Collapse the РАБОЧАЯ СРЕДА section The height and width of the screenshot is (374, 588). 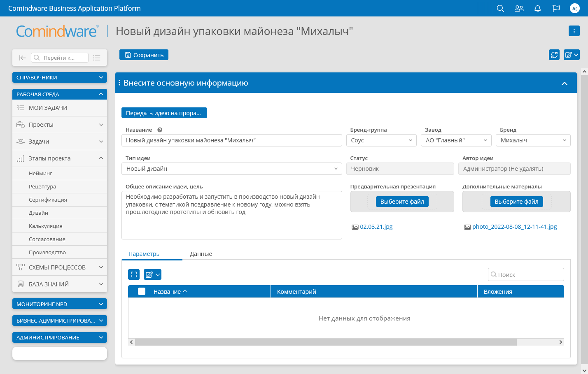click(x=60, y=94)
